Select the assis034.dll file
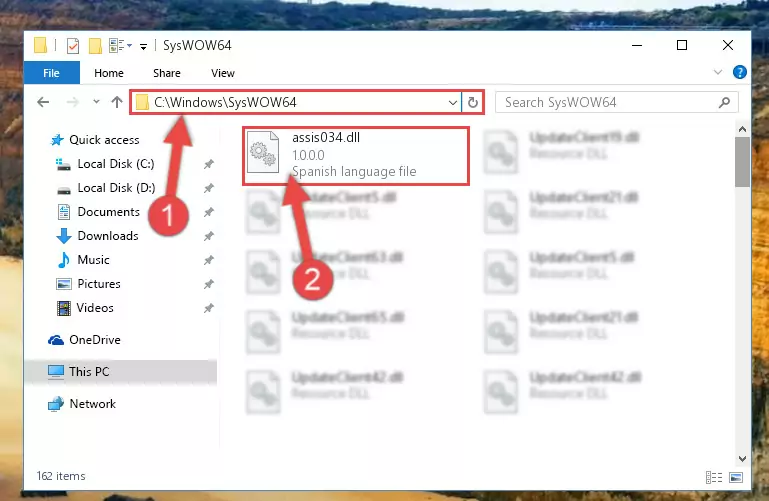Image resolution: width=769 pixels, height=501 pixels. 356,156
